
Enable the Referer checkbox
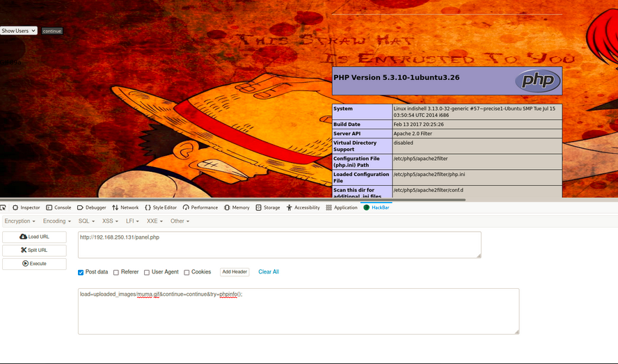point(116,273)
